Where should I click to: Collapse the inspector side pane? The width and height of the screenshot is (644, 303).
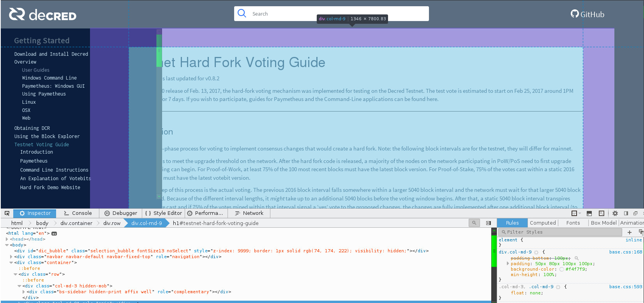coord(489,223)
